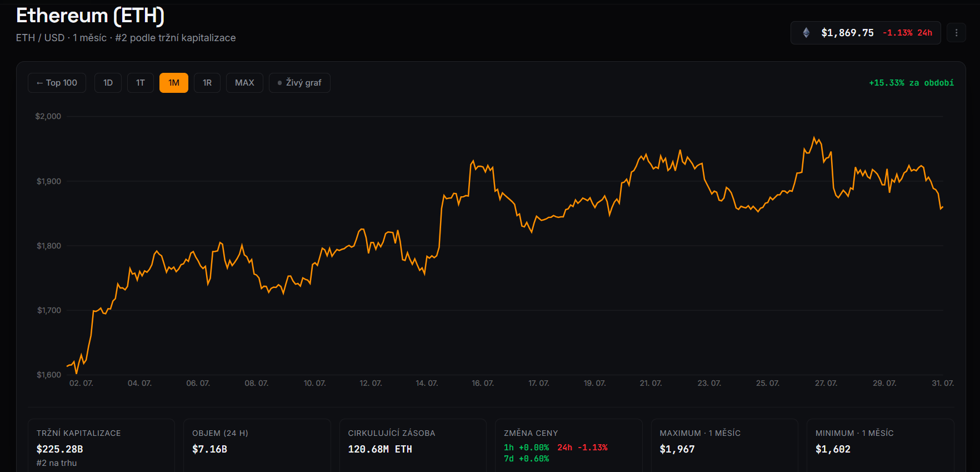Click the 16. 07. date label

pyautogui.click(x=483, y=383)
